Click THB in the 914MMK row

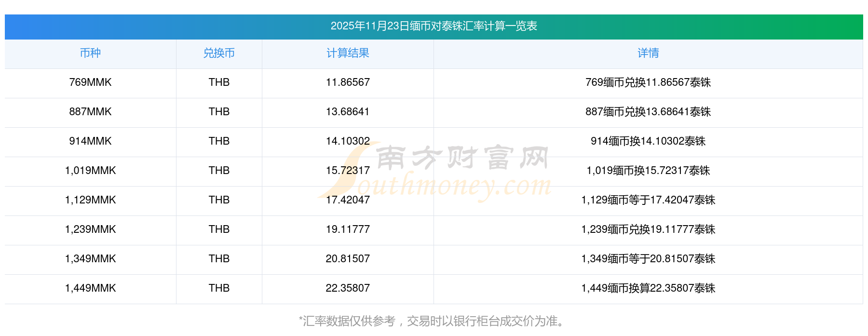[x=219, y=141]
